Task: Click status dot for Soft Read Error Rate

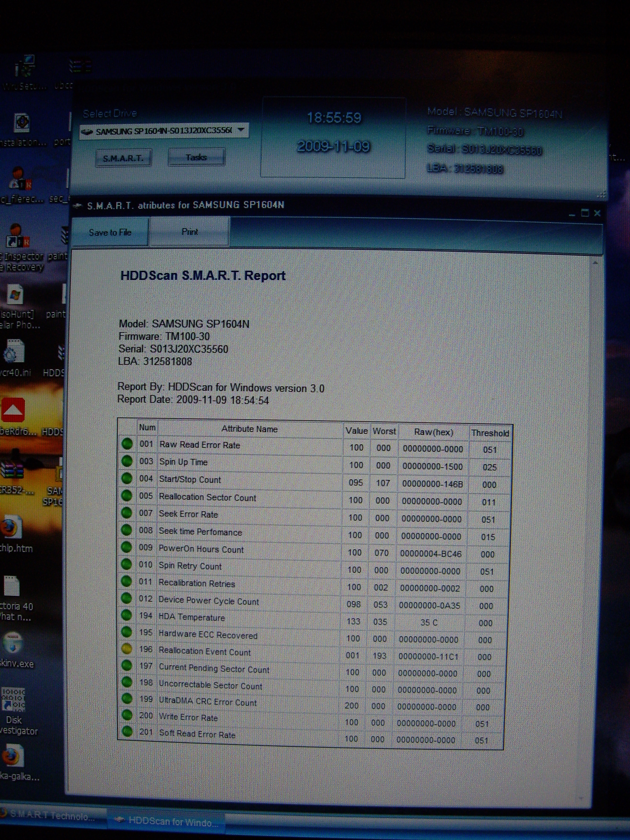Action: click(127, 731)
